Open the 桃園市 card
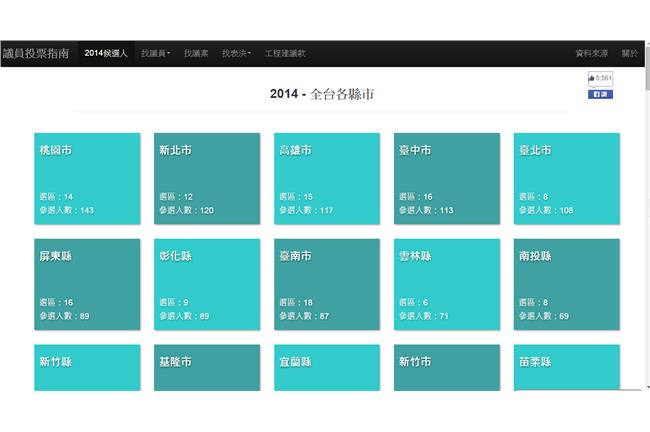The width and height of the screenshot is (650, 432). (87, 179)
